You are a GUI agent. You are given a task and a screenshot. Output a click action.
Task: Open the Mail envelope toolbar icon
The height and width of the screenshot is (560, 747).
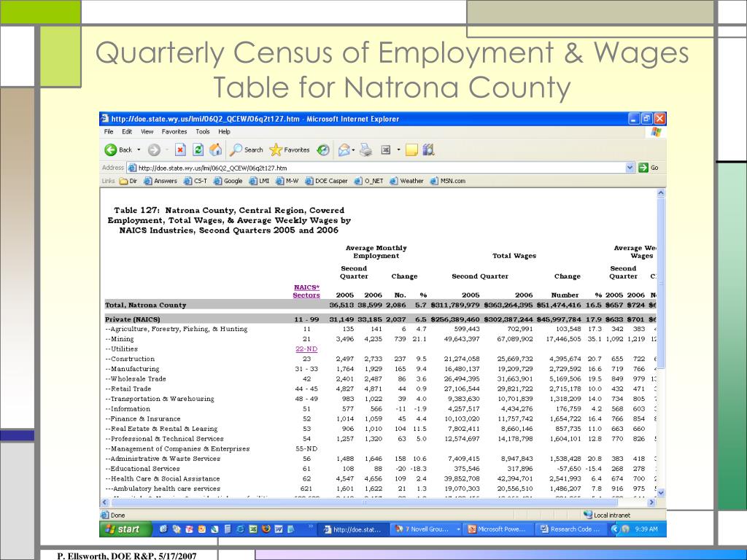pos(344,150)
